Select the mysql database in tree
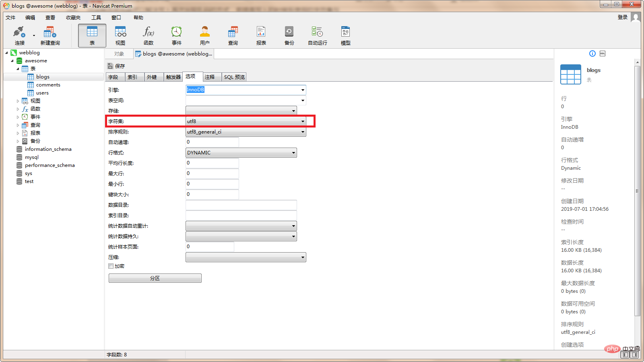 pos(31,157)
